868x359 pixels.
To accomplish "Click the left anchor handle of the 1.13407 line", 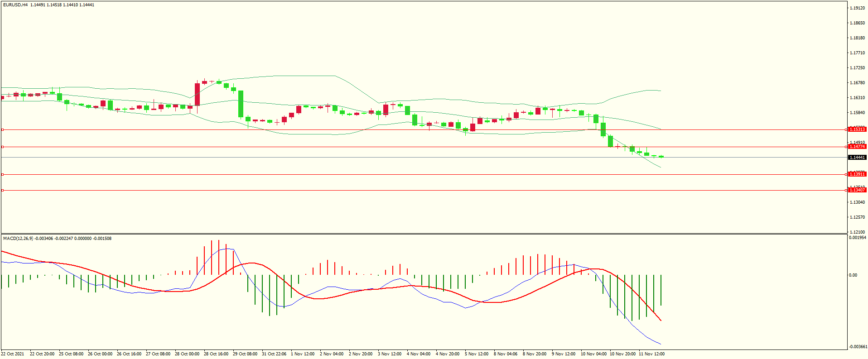I will [2, 191].
